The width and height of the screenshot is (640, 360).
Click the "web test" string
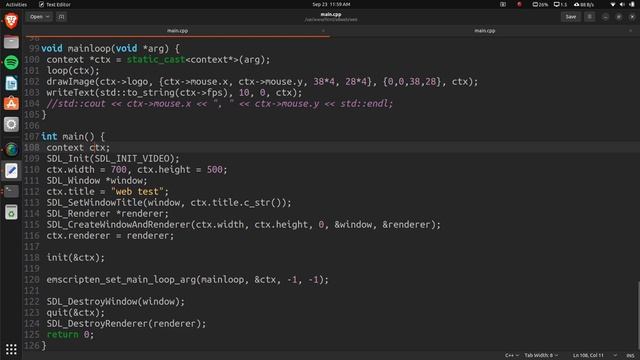point(137,191)
